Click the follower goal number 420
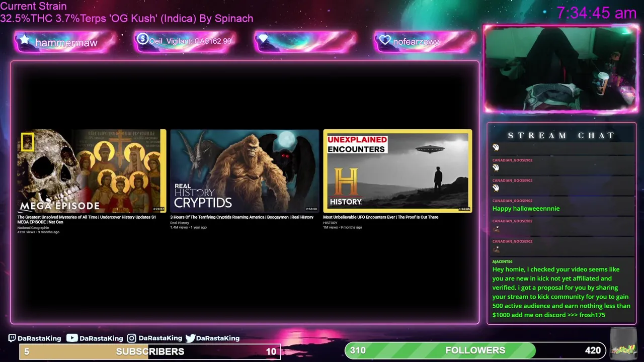The height and width of the screenshot is (362, 644). [x=593, y=350]
